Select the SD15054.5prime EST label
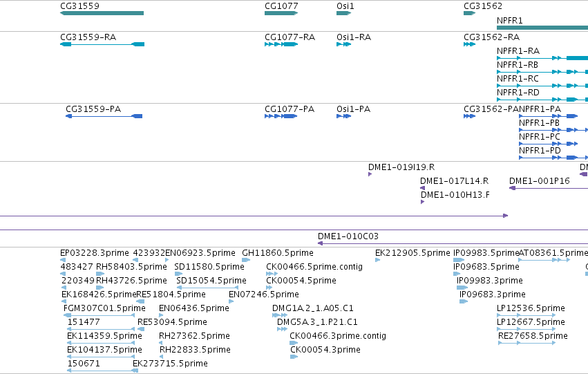The image size is (588, 374). [211, 281]
